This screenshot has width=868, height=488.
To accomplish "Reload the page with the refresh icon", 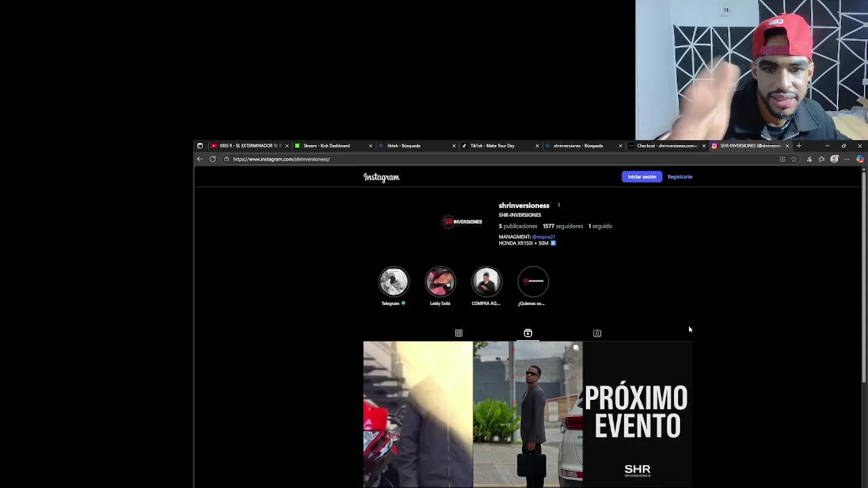I will 212,159.
